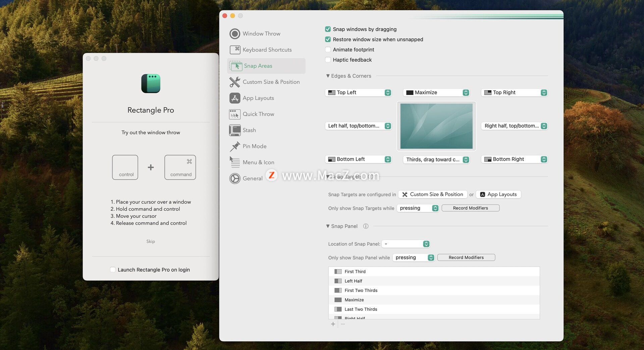This screenshot has width=644, height=350.
Task: Enable Haptic feedback checkbox
Action: 328,60
